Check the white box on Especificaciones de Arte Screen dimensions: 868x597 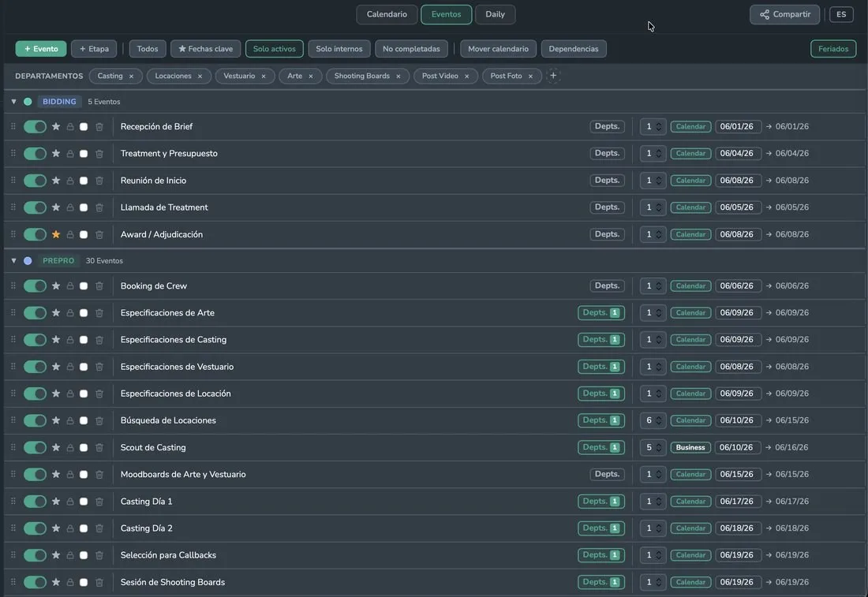[x=84, y=313]
